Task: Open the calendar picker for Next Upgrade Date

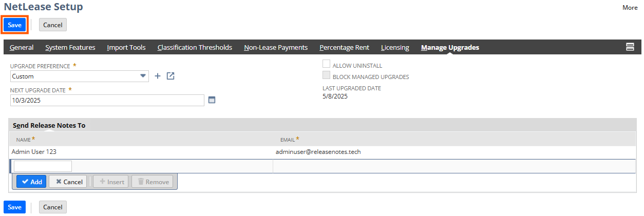Action: click(x=212, y=100)
